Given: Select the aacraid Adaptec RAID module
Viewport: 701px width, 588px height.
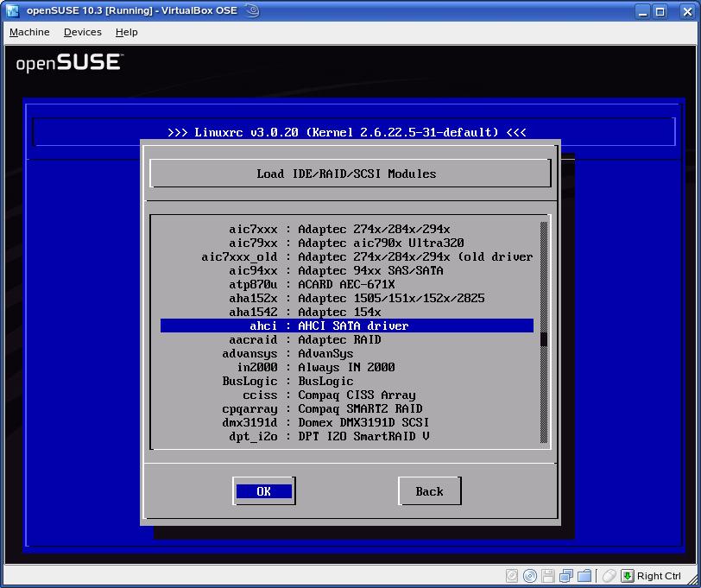Looking at the screenshot, I should click(x=347, y=339).
